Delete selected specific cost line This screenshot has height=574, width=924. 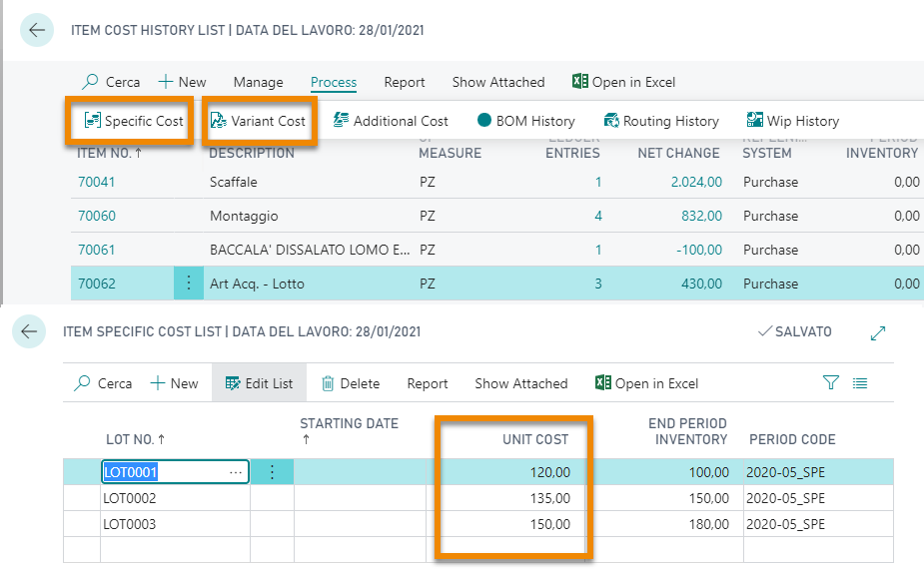click(351, 383)
